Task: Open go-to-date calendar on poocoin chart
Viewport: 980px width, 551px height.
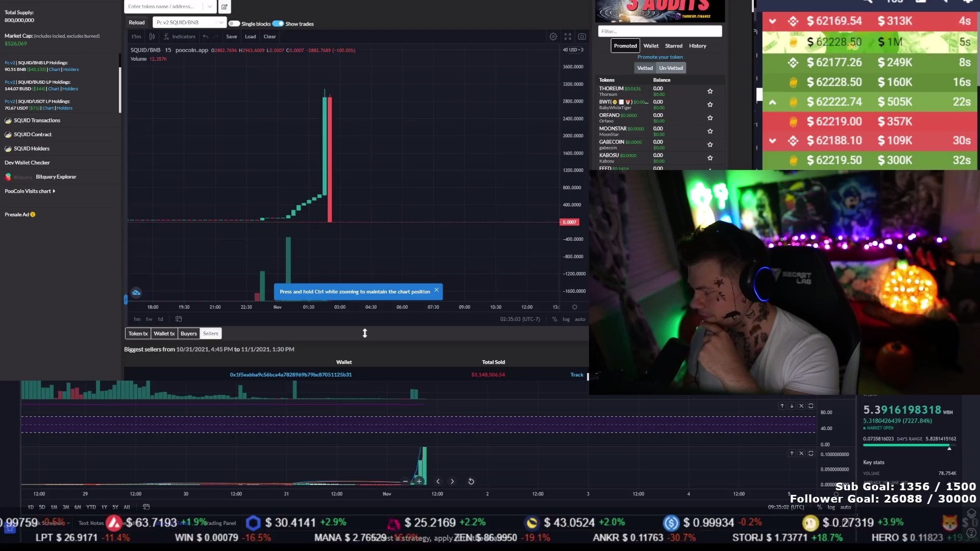Action: (179, 319)
